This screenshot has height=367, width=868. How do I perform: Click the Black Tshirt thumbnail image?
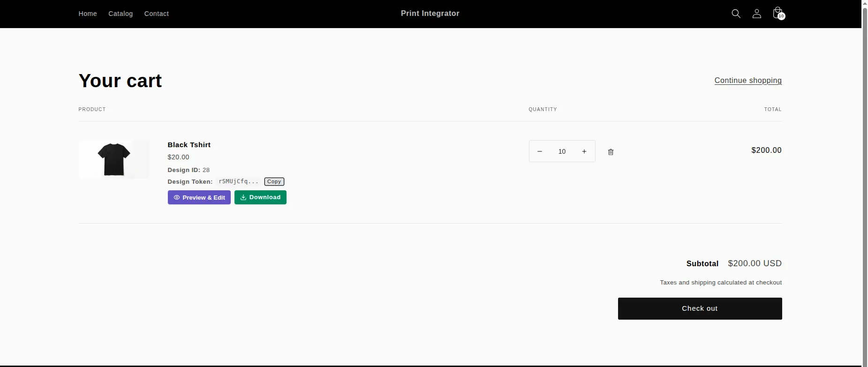tap(114, 159)
